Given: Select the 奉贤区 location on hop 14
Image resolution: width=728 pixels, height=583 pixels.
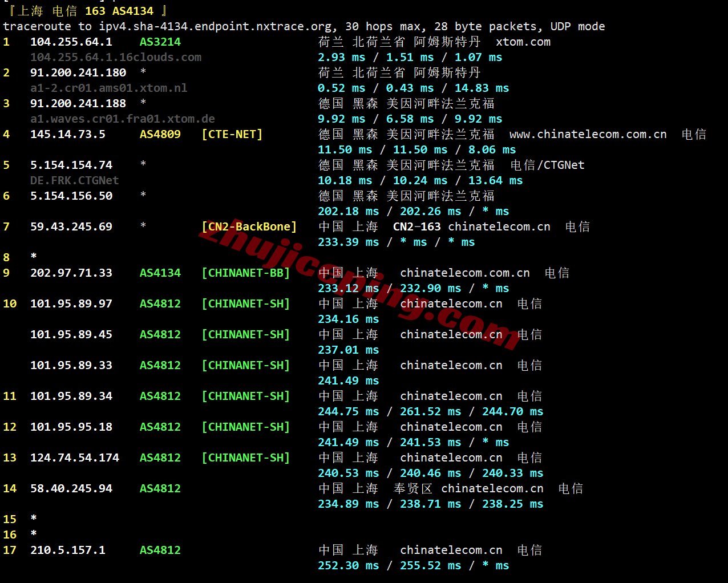Looking at the screenshot, I should pyautogui.click(x=414, y=489).
